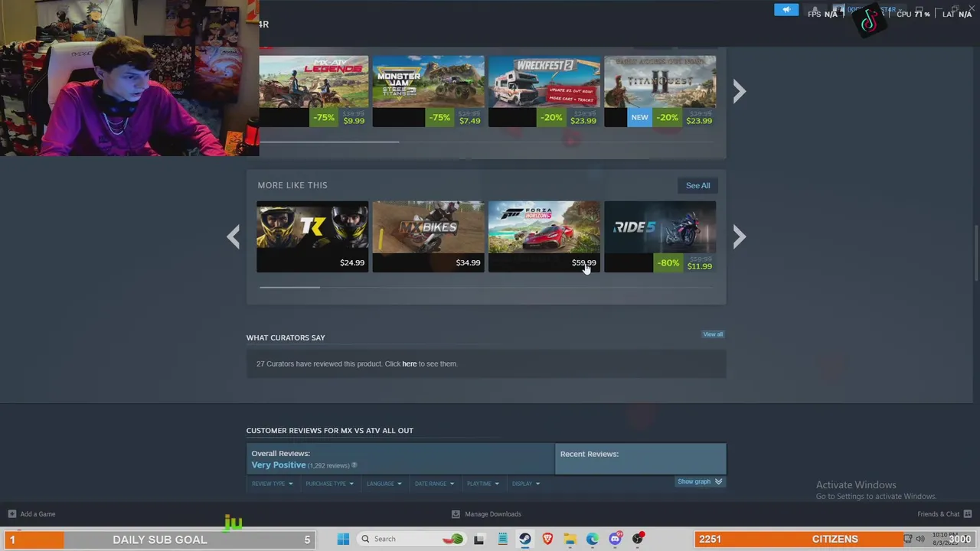
Task: Click Add a Game plus icon
Action: pyautogui.click(x=11, y=514)
